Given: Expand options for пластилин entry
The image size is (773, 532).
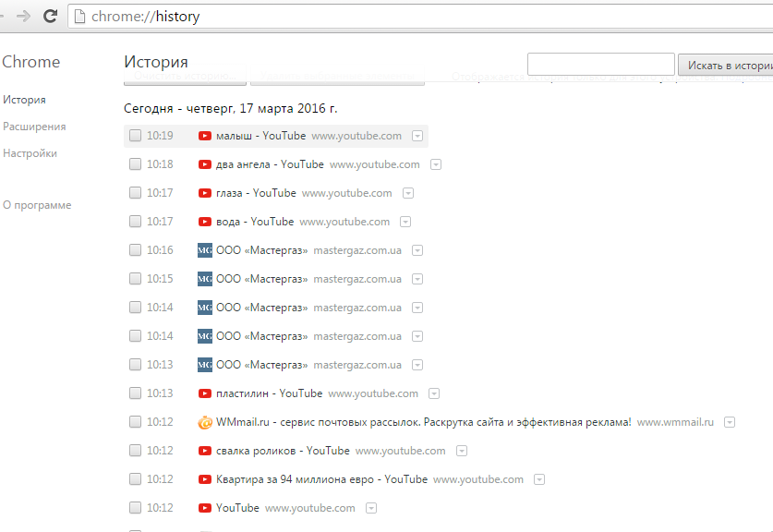Looking at the screenshot, I should [x=434, y=393].
